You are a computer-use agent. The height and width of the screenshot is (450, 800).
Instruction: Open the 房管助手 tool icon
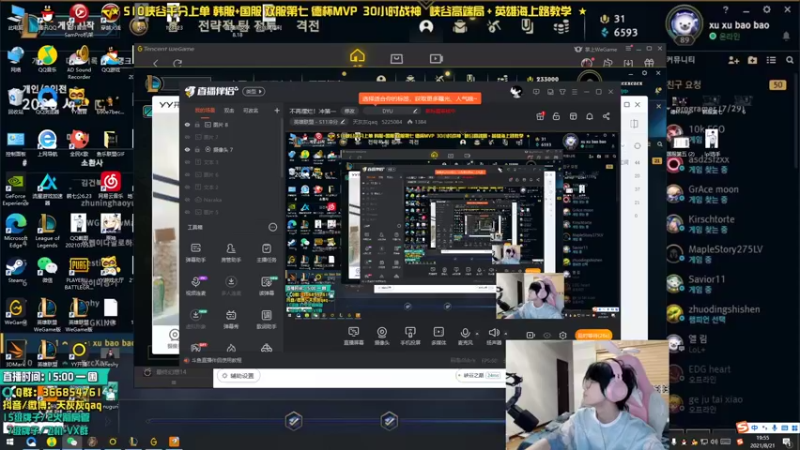(x=231, y=252)
